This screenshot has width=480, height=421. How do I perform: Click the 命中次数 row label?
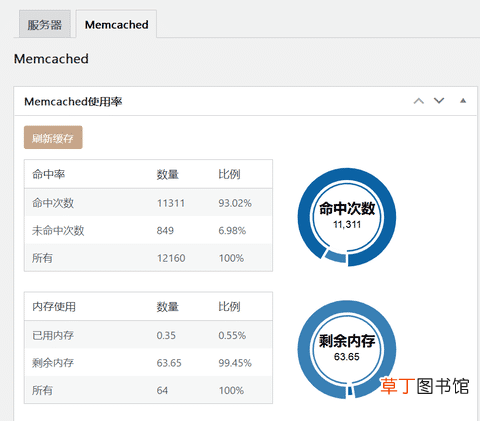pyautogui.click(x=53, y=203)
